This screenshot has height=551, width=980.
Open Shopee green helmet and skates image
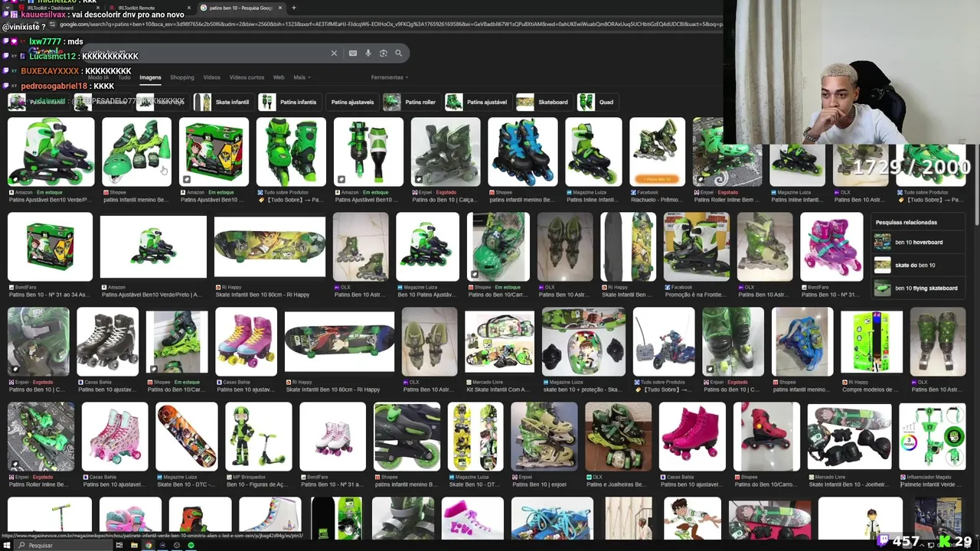tap(136, 152)
